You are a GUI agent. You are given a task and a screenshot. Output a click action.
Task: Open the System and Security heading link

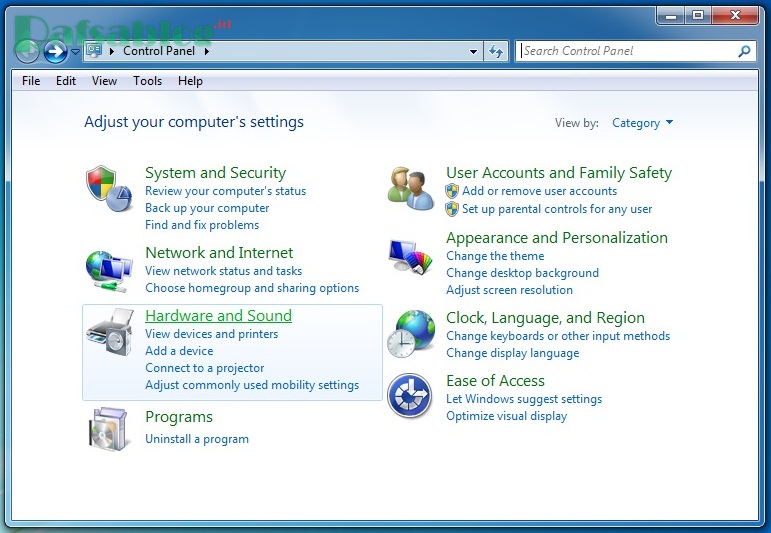[215, 173]
